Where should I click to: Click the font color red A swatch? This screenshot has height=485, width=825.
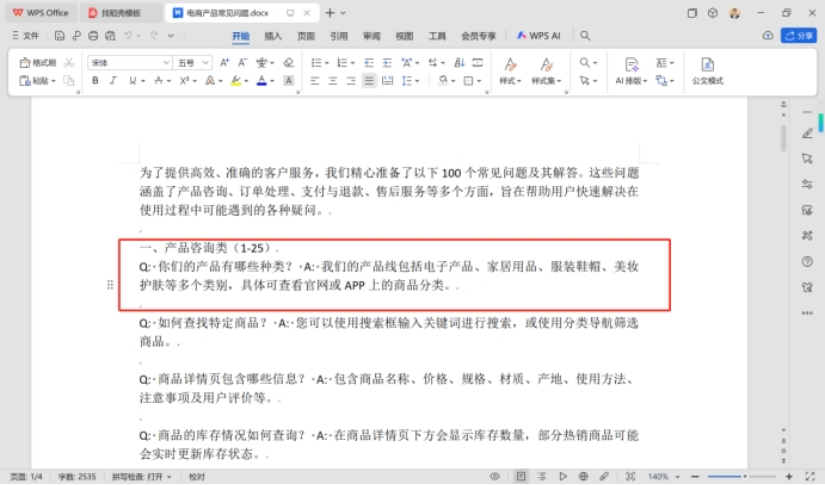(x=261, y=80)
